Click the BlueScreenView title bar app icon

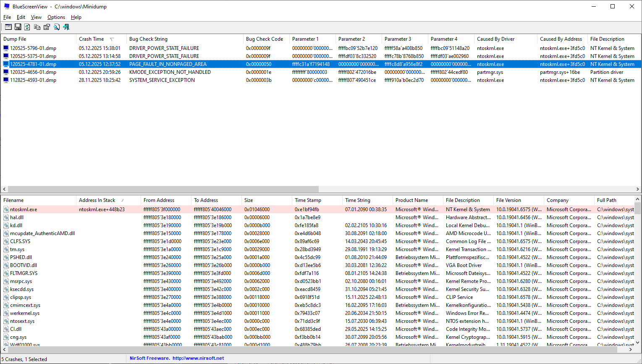click(x=7, y=6)
